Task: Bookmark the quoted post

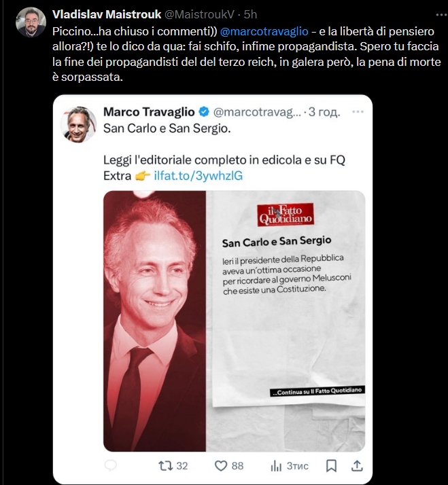Action: pyautogui.click(x=331, y=465)
